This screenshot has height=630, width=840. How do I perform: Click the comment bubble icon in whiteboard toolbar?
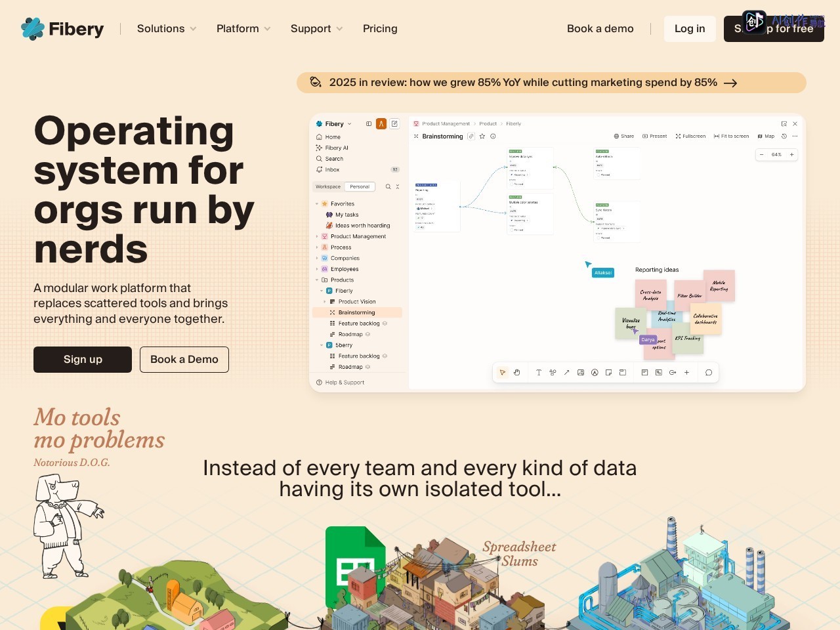pyautogui.click(x=709, y=372)
